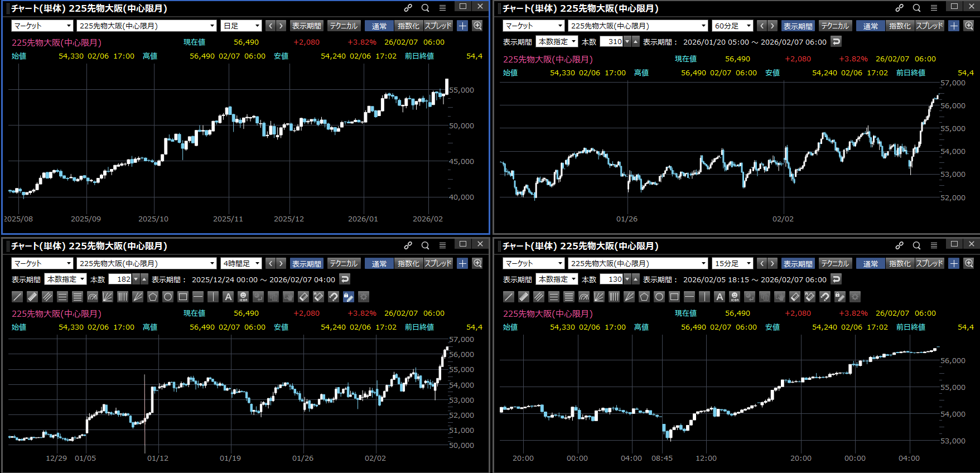Select the trend line tool in 4時間足 chart
Image resolution: width=980 pixels, height=473 pixels.
[17, 297]
